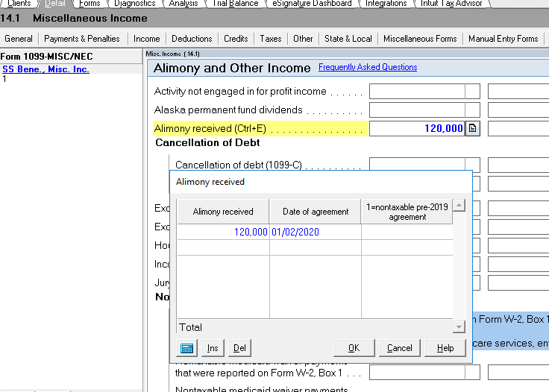
Task: Open the calculator icon in the Alimony dialog
Action: click(186, 348)
